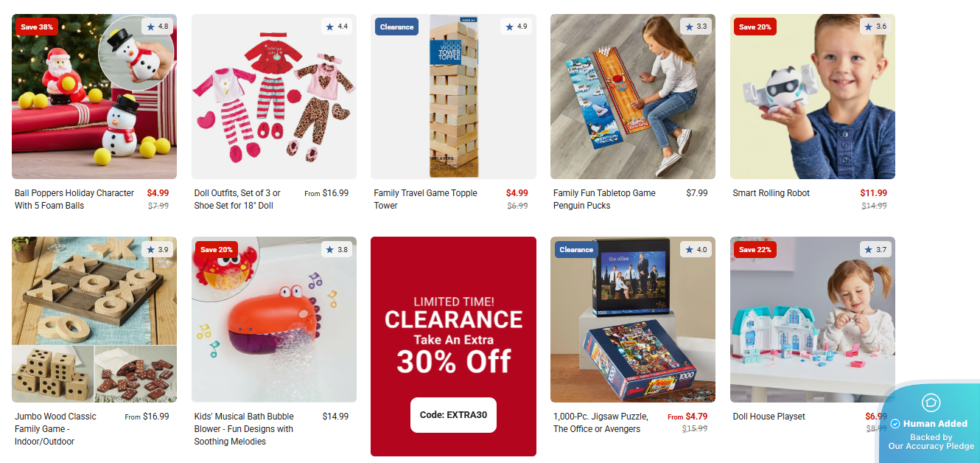980x463 pixels.
Task: Open the Doll House Playset product image
Action: (x=812, y=319)
